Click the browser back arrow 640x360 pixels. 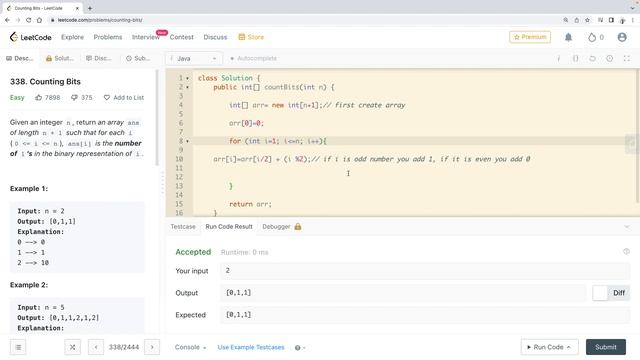pos(7,20)
